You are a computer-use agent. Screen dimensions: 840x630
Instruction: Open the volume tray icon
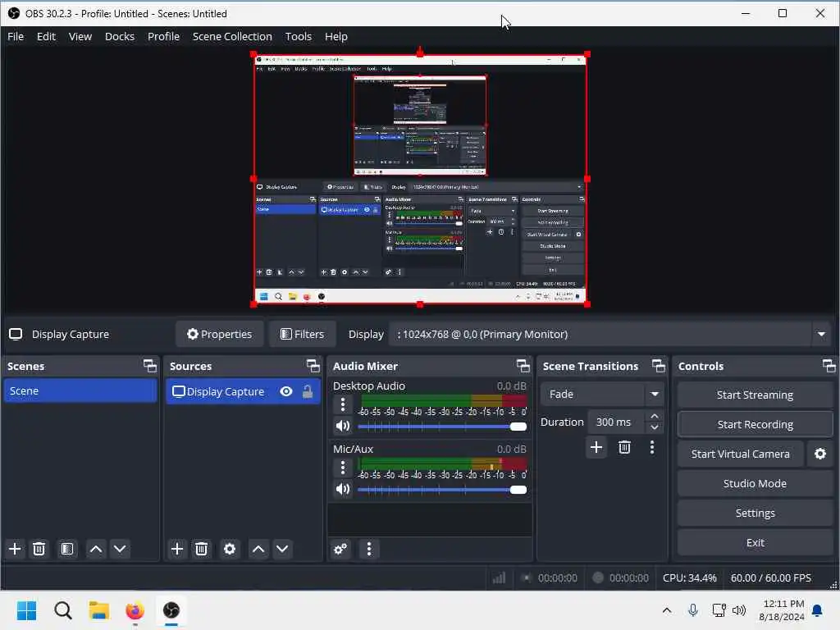point(739,610)
